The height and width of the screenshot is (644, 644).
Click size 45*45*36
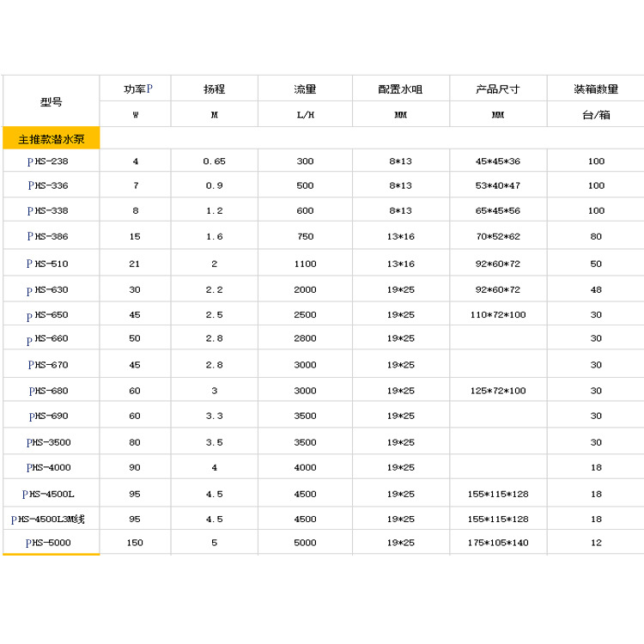(498, 161)
